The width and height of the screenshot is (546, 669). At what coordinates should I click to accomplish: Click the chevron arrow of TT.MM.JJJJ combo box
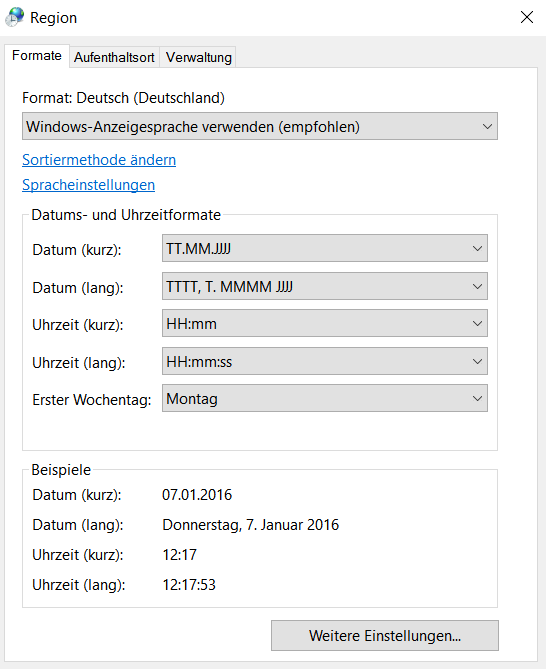[x=477, y=248]
